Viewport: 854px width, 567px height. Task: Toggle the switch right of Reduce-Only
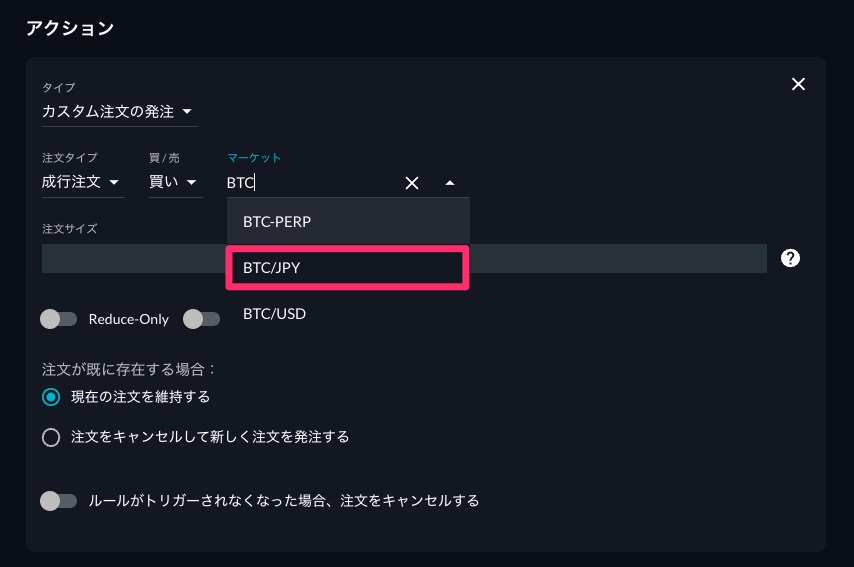click(202, 319)
